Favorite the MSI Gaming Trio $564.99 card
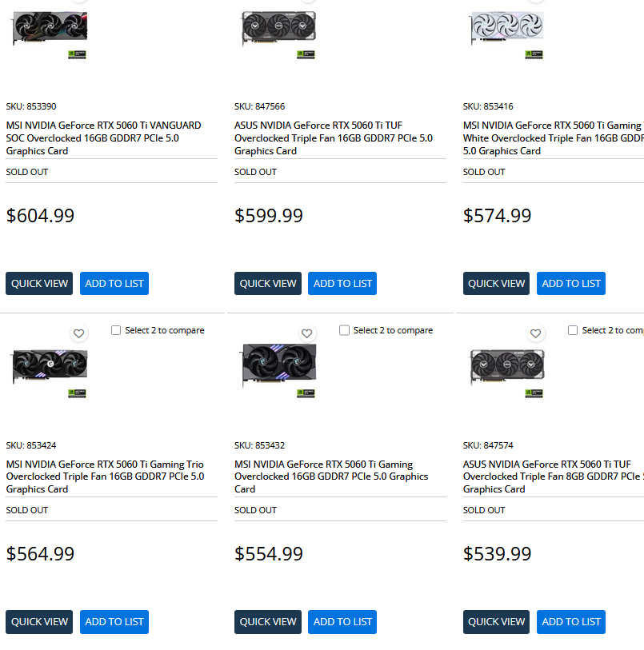 tap(78, 333)
